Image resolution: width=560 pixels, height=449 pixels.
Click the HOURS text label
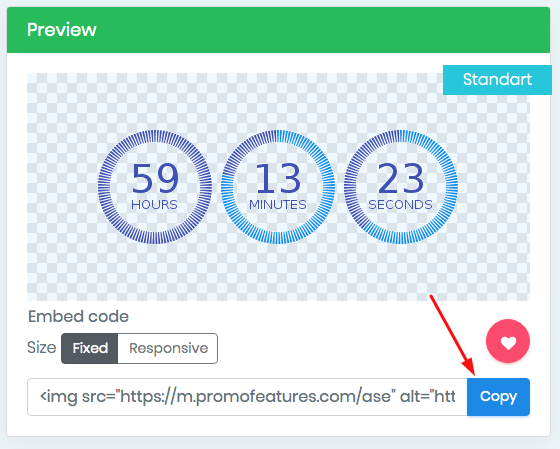154,205
